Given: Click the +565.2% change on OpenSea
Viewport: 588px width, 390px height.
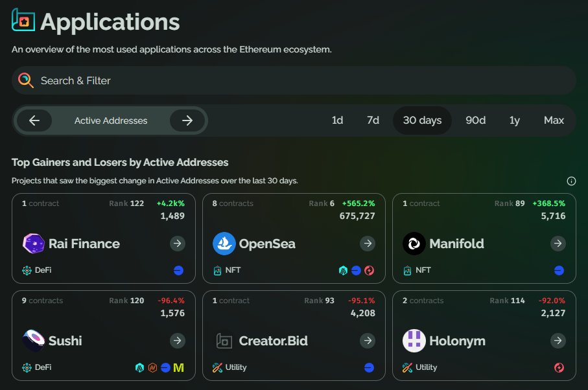Looking at the screenshot, I should pos(359,203).
